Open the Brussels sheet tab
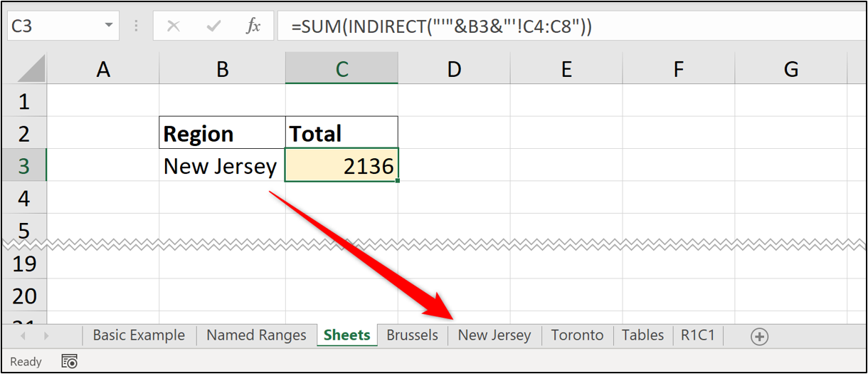 point(413,335)
